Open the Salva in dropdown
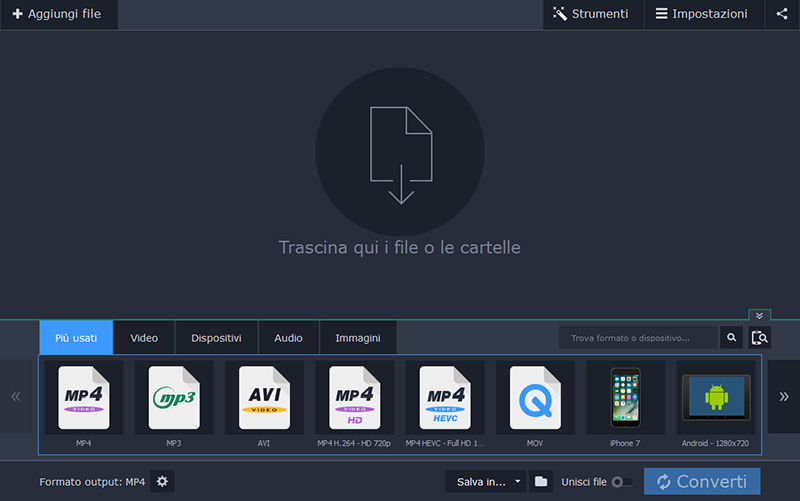The height and width of the screenshot is (501, 800). (x=489, y=482)
